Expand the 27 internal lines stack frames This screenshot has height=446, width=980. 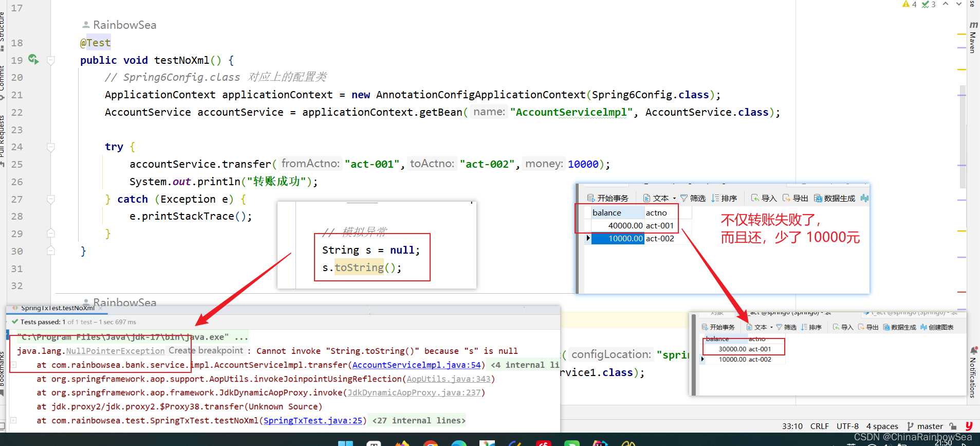[419, 420]
